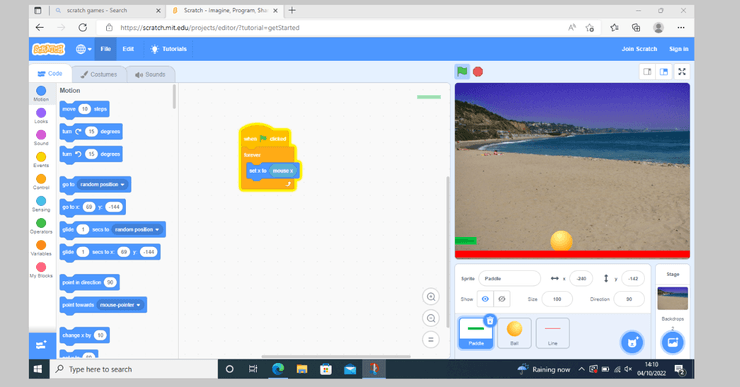Click the set x to mouse x block
This screenshot has width=740, height=387.
(273, 171)
